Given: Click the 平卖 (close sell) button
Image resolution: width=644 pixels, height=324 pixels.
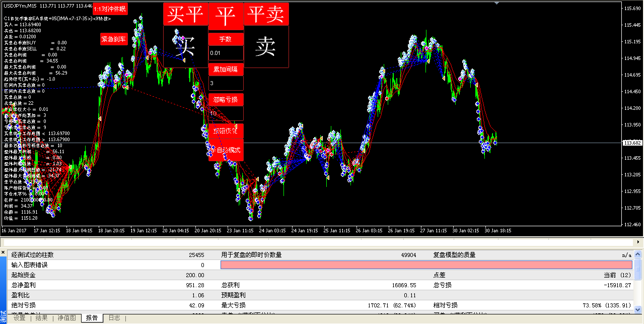Looking at the screenshot, I should coord(266,15).
